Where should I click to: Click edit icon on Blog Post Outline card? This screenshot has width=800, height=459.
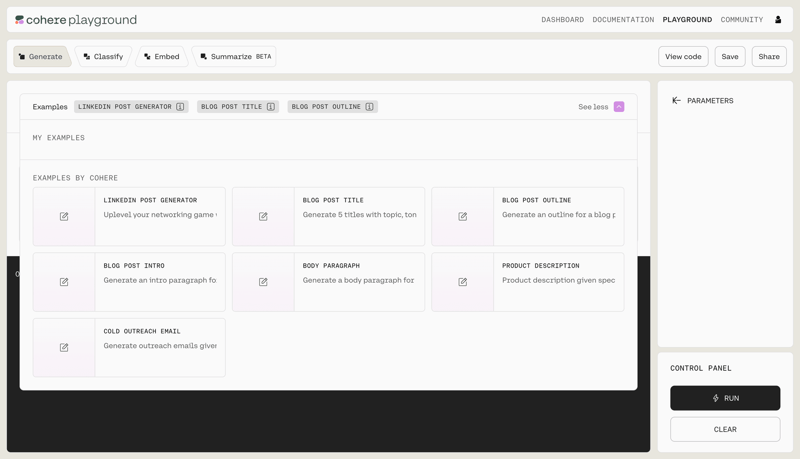(x=463, y=216)
